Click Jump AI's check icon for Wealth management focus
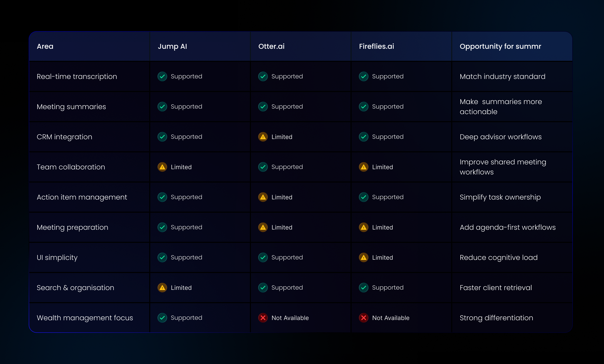 [x=162, y=318]
